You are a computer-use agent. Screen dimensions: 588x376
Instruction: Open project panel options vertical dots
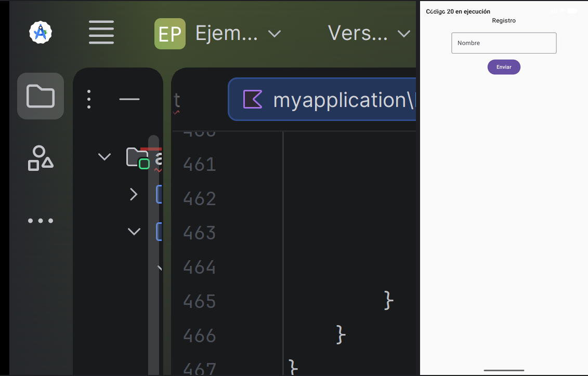tap(89, 99)
